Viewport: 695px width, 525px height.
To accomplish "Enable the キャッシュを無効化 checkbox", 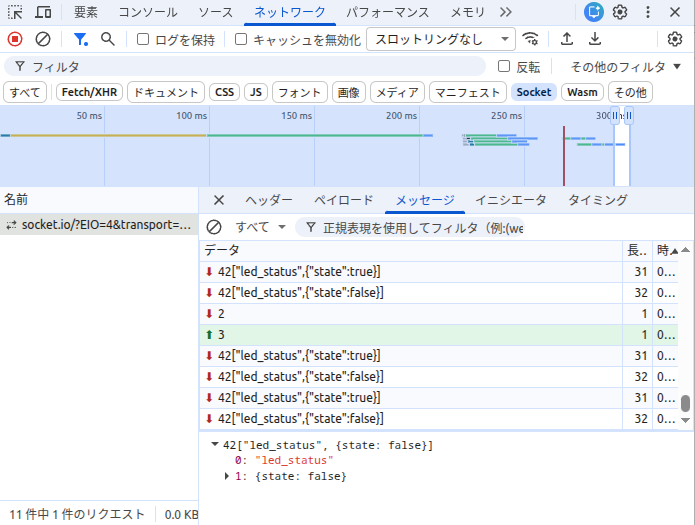I will point(241,39).
